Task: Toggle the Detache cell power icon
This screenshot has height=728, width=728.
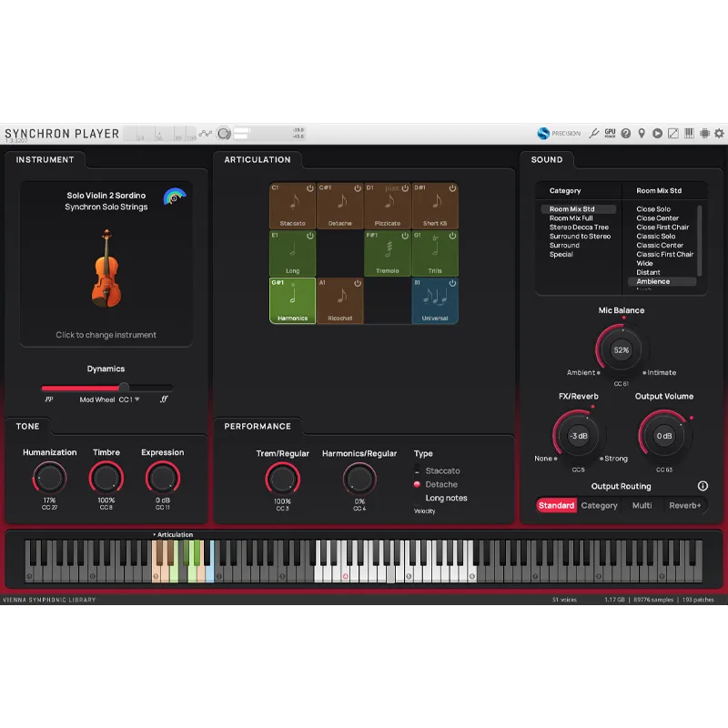Action: click(x=358, y=188)
